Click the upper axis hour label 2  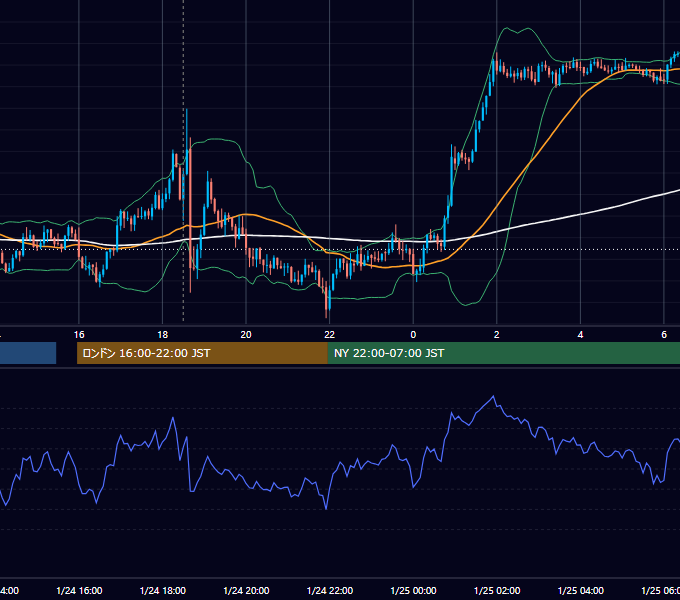(x=497, y=335)
